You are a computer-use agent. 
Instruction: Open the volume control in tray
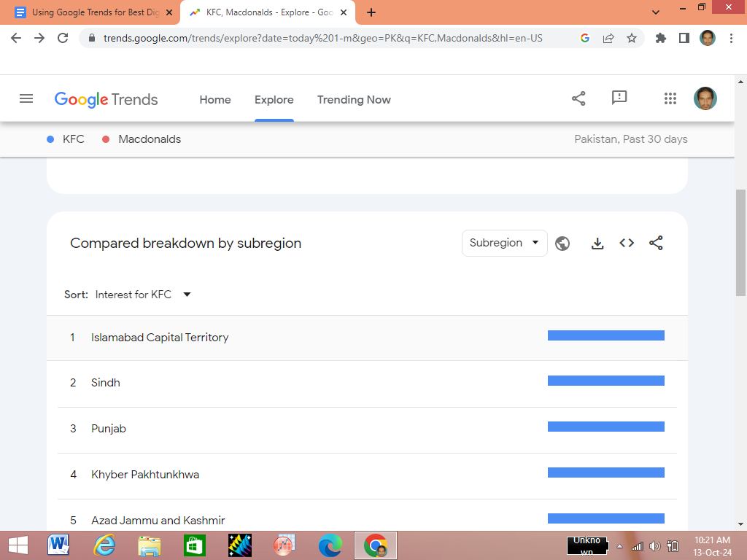point(655,546)
